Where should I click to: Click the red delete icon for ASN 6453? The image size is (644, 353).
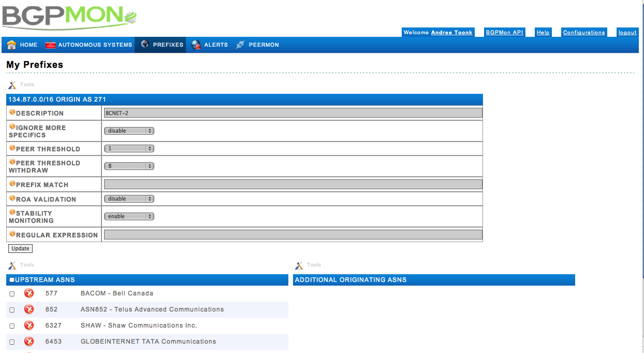click(30, 342)
